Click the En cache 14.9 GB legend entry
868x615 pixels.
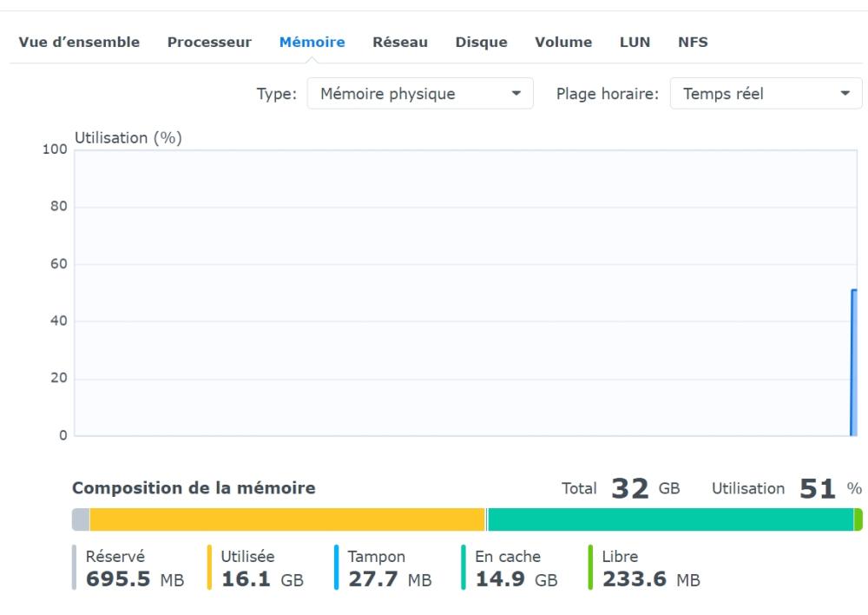click(x=510, y=568)
